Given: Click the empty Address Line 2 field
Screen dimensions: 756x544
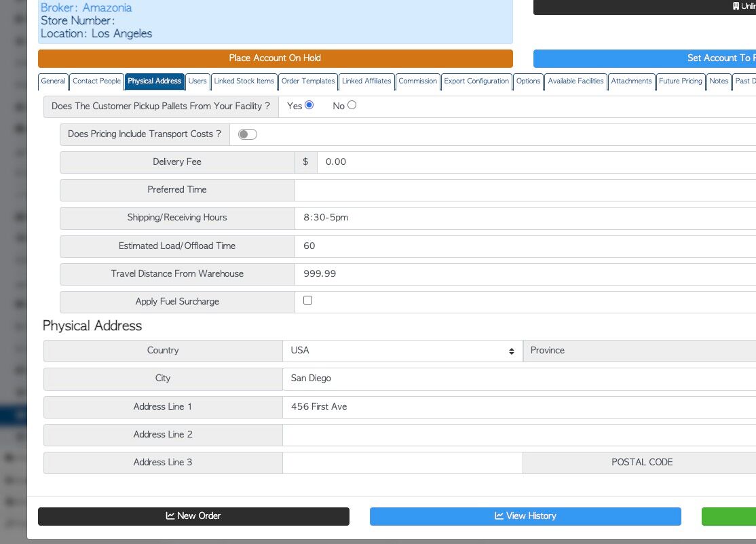Looking at the screenshot, I should pyautogui.click(x=519, y=435).
